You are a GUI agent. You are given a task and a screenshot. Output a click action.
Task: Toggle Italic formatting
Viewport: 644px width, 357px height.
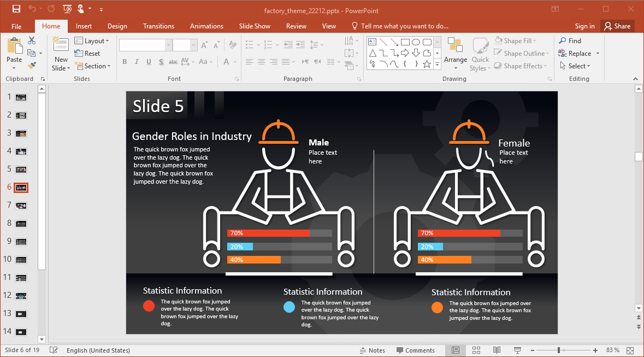coord(137,62)
